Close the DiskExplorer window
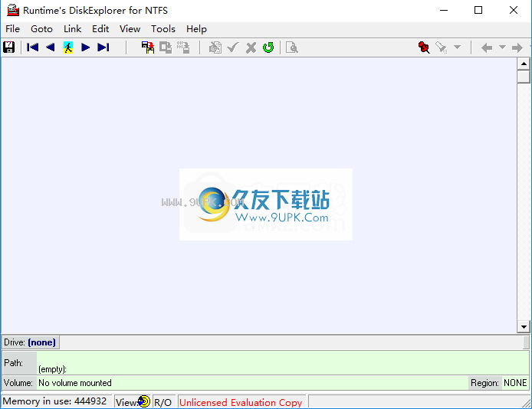The height and width of the screenshot is (409, 532). [x=514, y=10]
